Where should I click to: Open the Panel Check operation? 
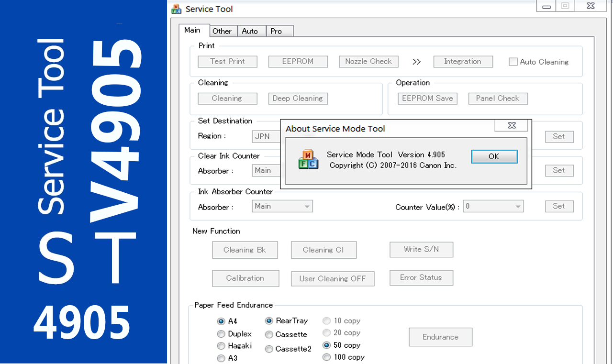pos(498,98)
